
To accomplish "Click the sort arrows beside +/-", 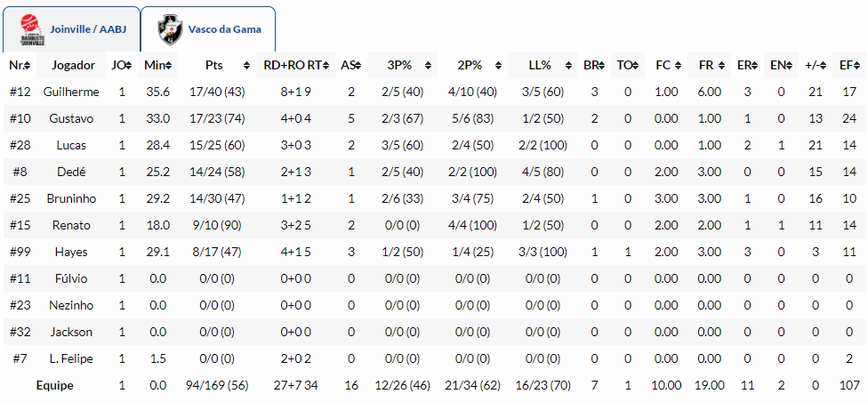I will point(824,66).
